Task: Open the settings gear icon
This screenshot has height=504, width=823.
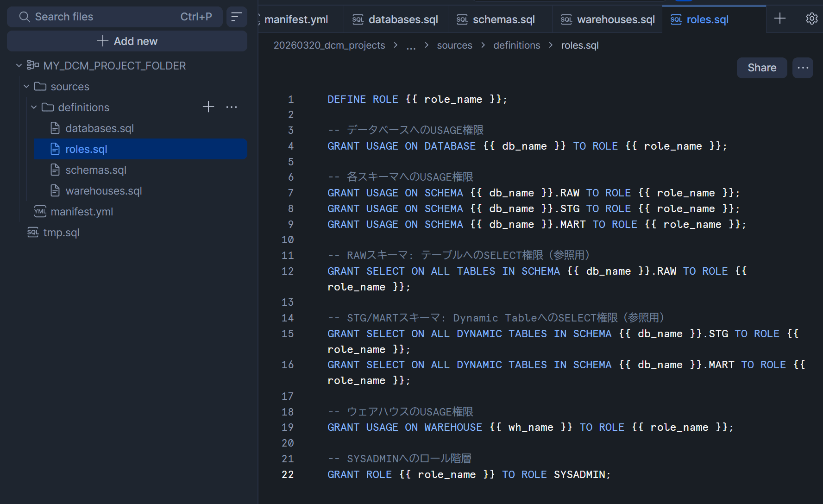Action: point(811,19)
